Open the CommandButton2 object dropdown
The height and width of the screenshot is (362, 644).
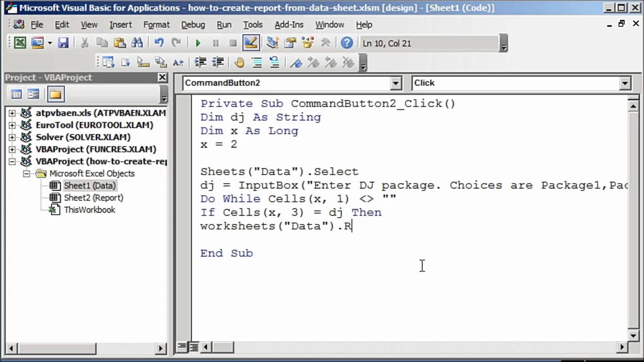coord(396,83)
